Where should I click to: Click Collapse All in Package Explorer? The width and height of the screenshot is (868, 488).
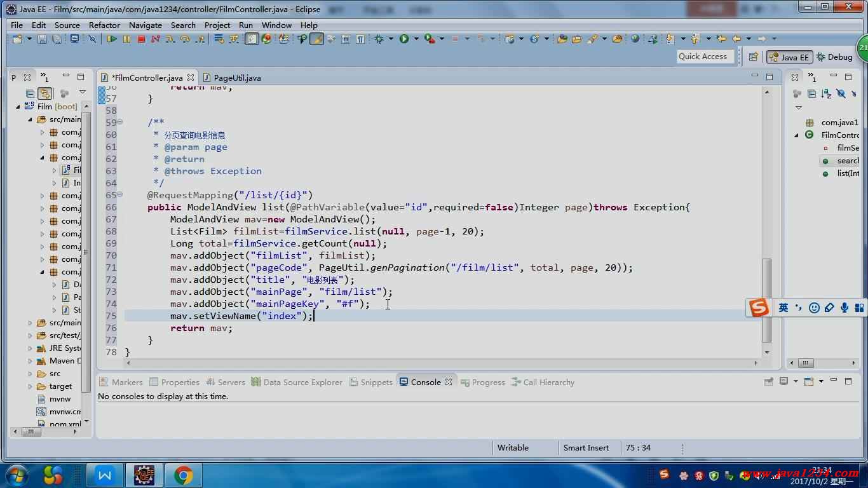tap(30, 93)
